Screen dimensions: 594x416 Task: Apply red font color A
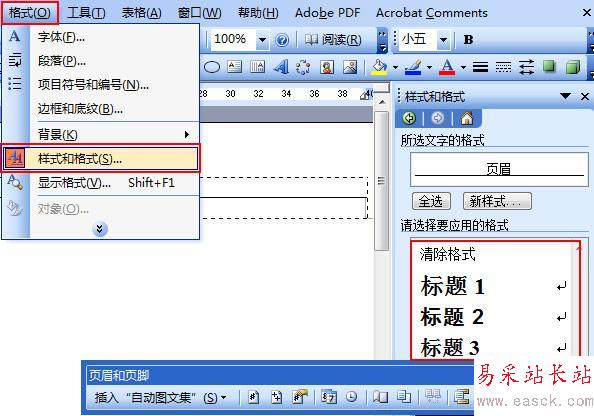pos(447,67)
